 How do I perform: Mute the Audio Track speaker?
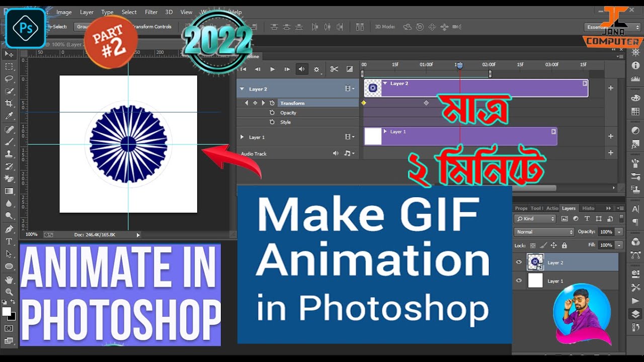(x=336, y=154)
